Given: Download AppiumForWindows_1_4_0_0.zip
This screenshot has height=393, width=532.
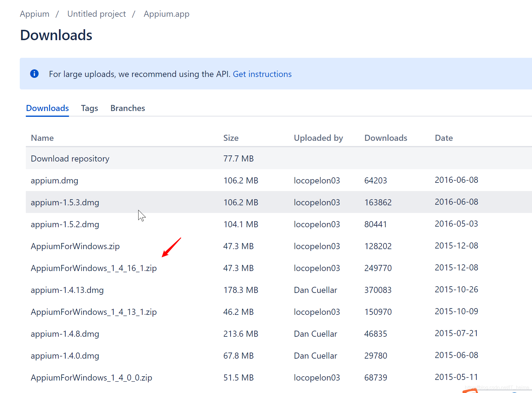Looking at the screenshot, I should pyautogui.click(x=91, y=378).
